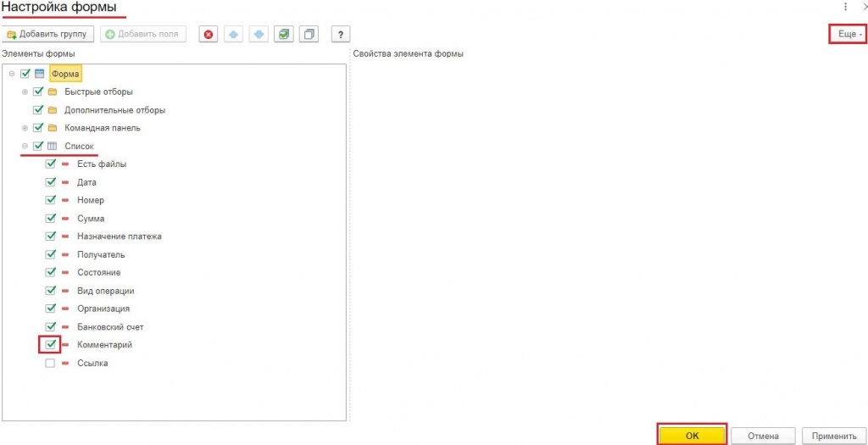Uncheck the Организация checkbox
The height and width of the screenshot is (445, 868).
(x=51, y=309)
